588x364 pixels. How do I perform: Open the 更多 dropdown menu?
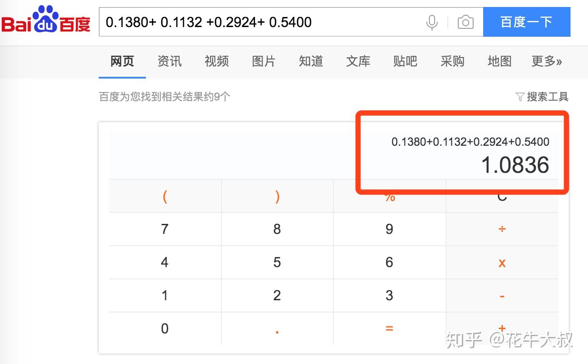tap(546, 62)
